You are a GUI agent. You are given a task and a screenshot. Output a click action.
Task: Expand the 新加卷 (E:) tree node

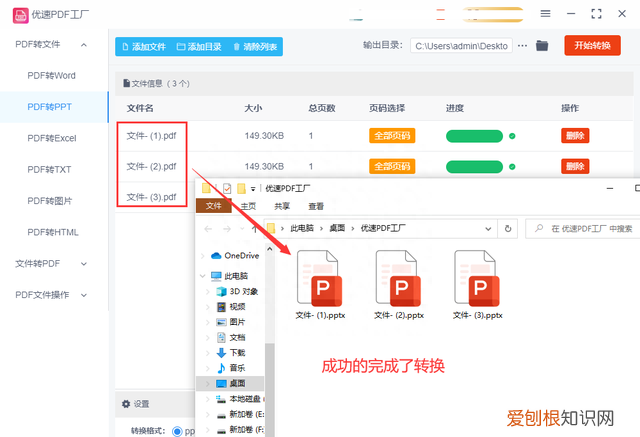click(x=207, y=415)
